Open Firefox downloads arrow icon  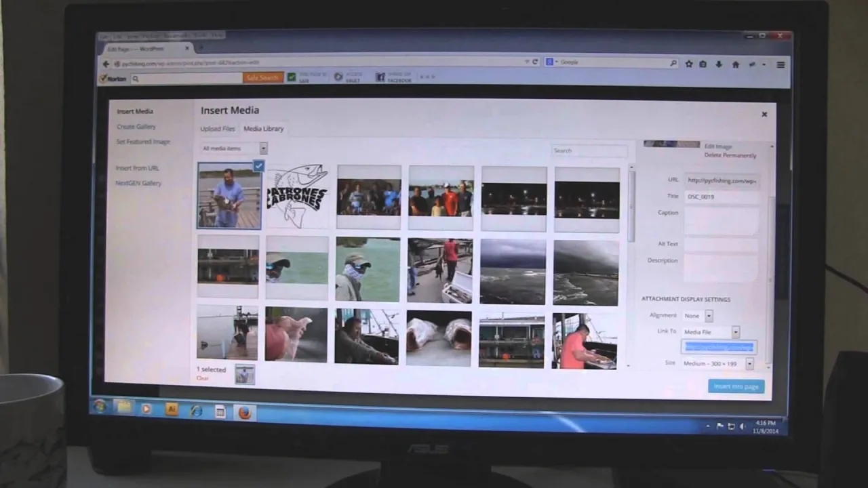tap(719, 64)
